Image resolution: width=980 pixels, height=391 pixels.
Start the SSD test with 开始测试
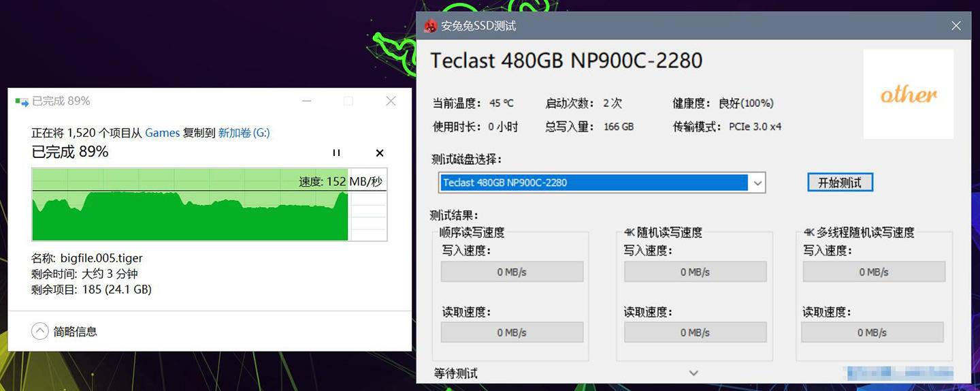(840, 183)
